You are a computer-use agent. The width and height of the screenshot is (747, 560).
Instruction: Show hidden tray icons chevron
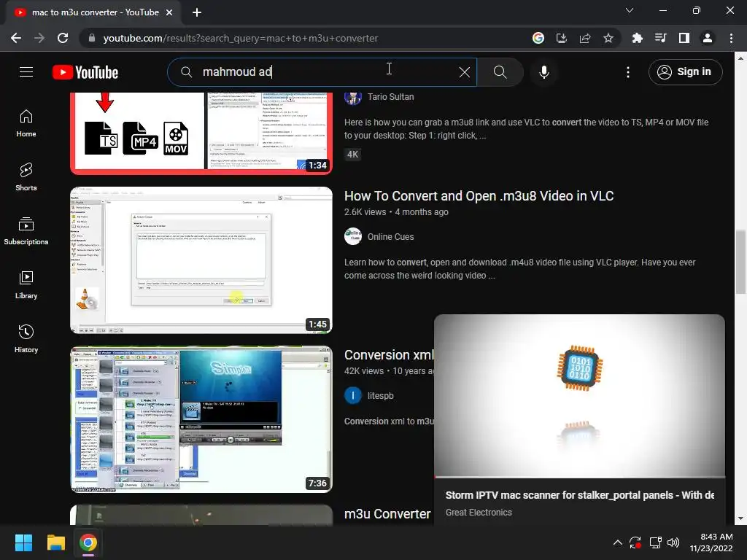pos(617,542)
